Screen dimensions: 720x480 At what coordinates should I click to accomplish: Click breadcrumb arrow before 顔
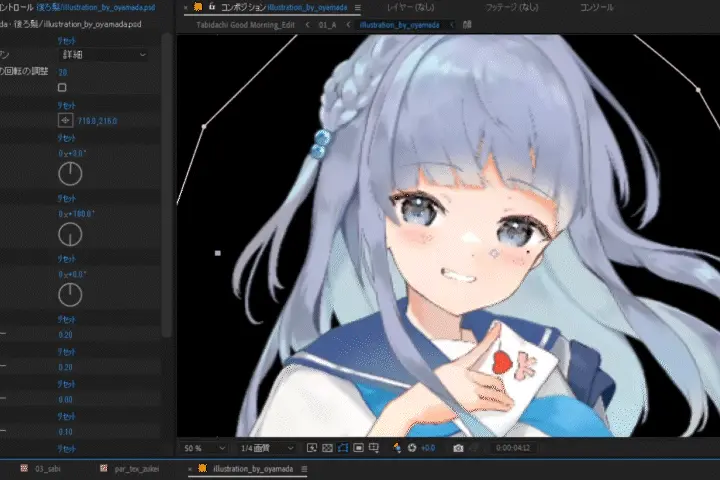pyautogui.click(x=452, y=25)
